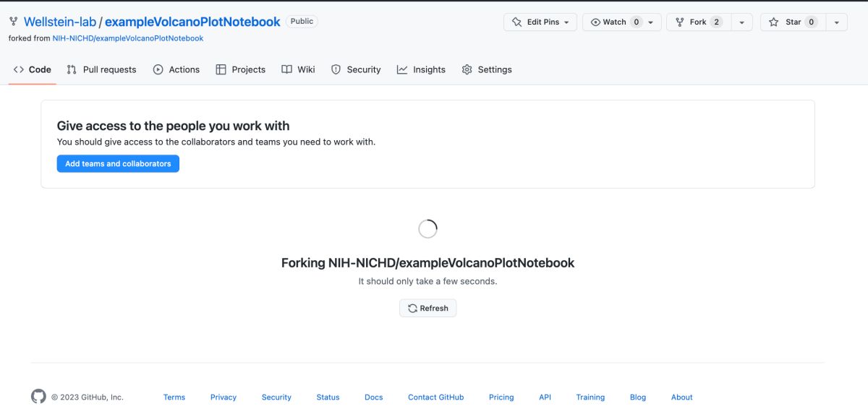Click the Security shield icon

click(336, 69)
